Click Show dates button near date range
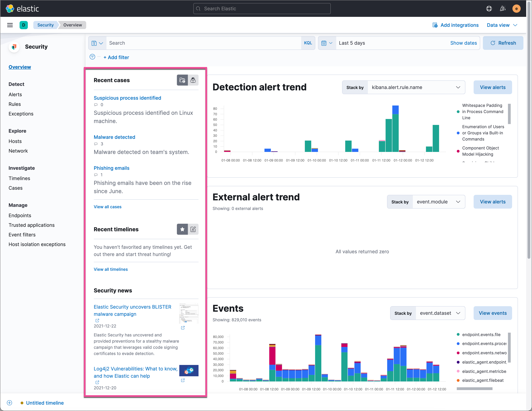Viewport: 532px width, 411px height. [464, 43]
